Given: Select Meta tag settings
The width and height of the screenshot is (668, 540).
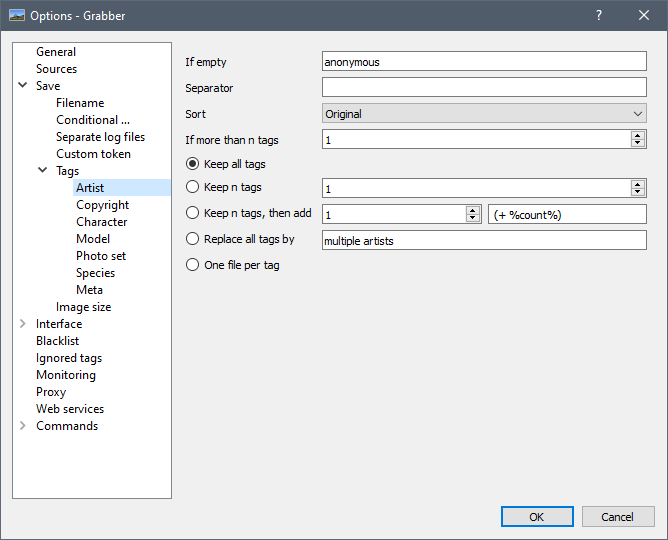Looking at the screenshot, I should pyautogui.click(x=89, y=290).
